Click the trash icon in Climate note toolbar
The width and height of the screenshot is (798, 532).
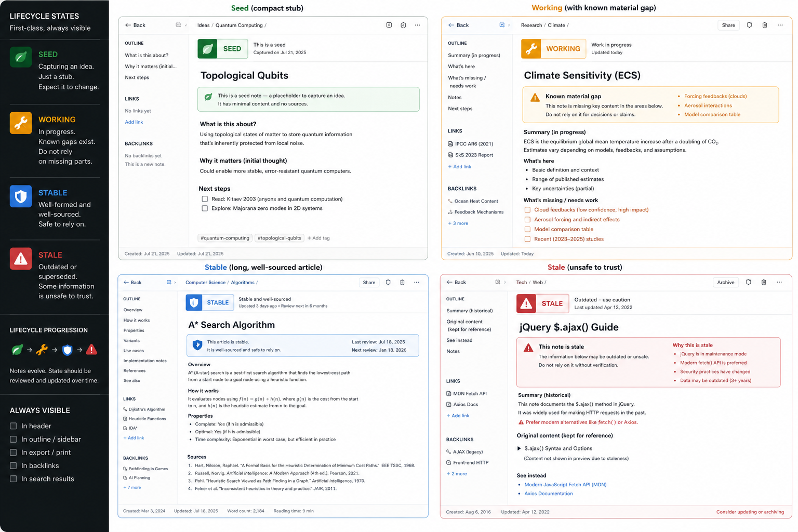pos(765,25)
